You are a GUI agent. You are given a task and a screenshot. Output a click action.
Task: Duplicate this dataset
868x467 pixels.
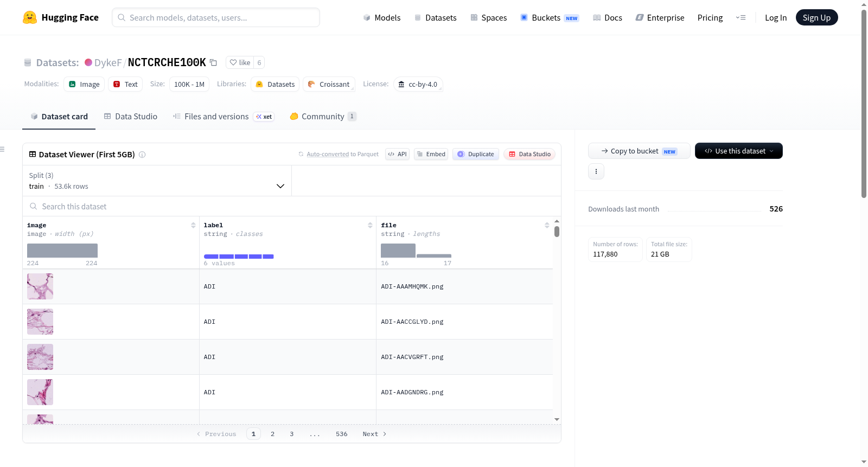[x=476, y=154]
